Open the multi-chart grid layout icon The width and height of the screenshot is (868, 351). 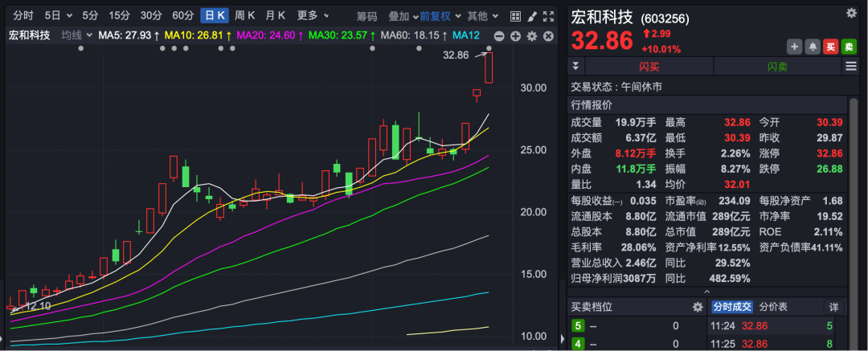(515, 16)
